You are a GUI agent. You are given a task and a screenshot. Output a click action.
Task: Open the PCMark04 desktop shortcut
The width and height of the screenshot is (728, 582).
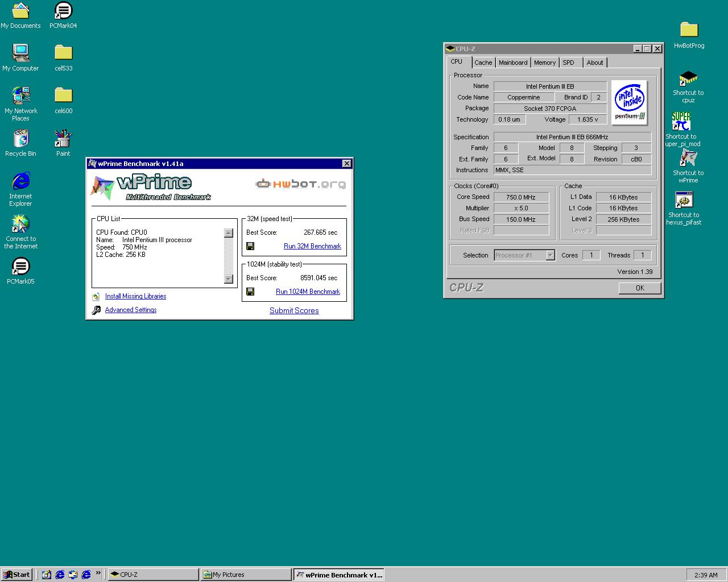click(63, 15)
